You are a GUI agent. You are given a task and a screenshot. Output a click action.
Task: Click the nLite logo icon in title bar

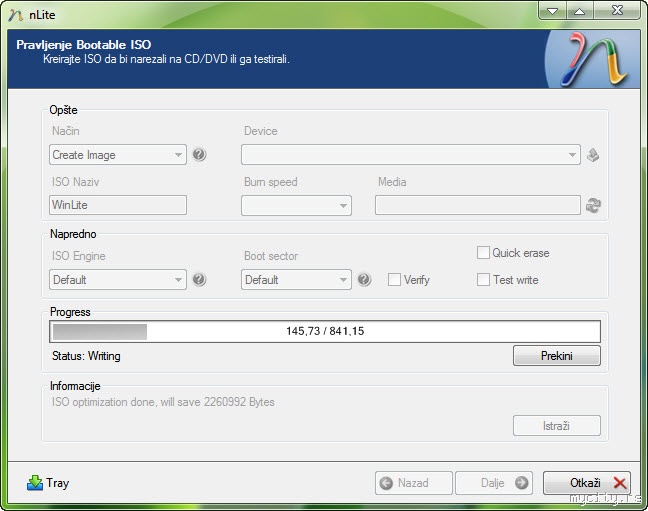(x=16, y=15)
